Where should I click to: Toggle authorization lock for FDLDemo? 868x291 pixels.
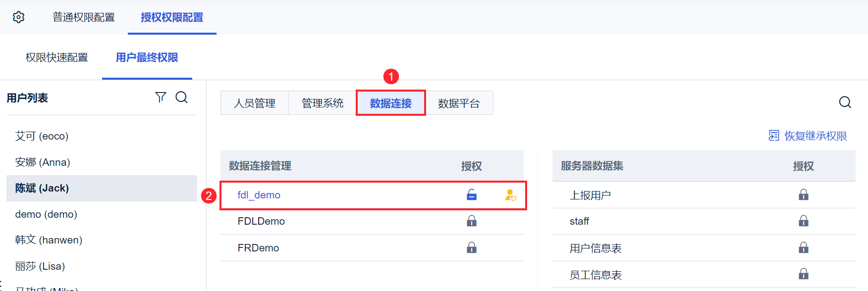click(x=472, y=221)
